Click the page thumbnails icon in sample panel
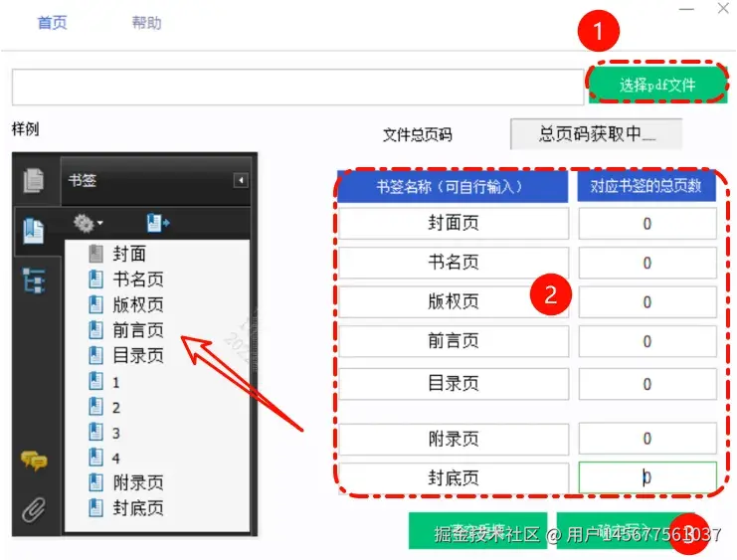 (x=34, y=180)
